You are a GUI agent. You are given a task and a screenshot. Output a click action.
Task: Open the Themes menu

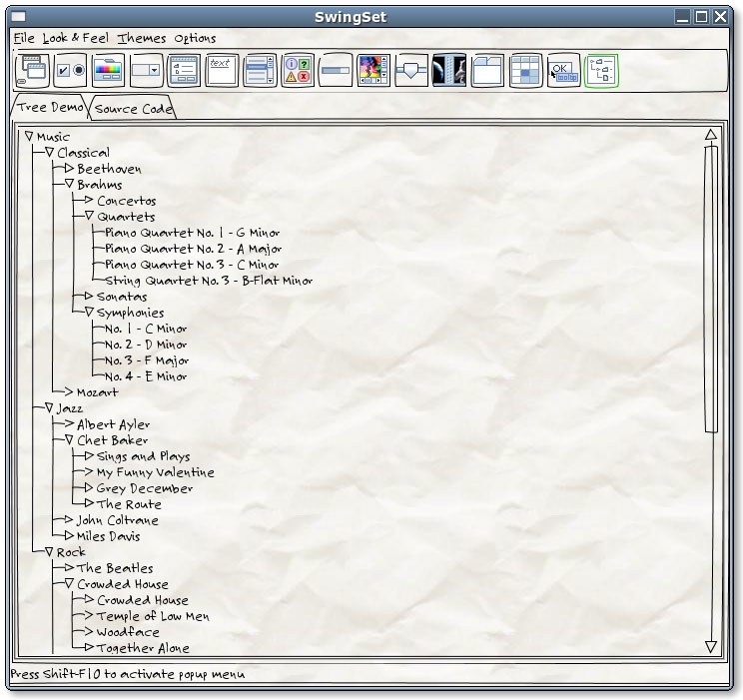(142, 38)
